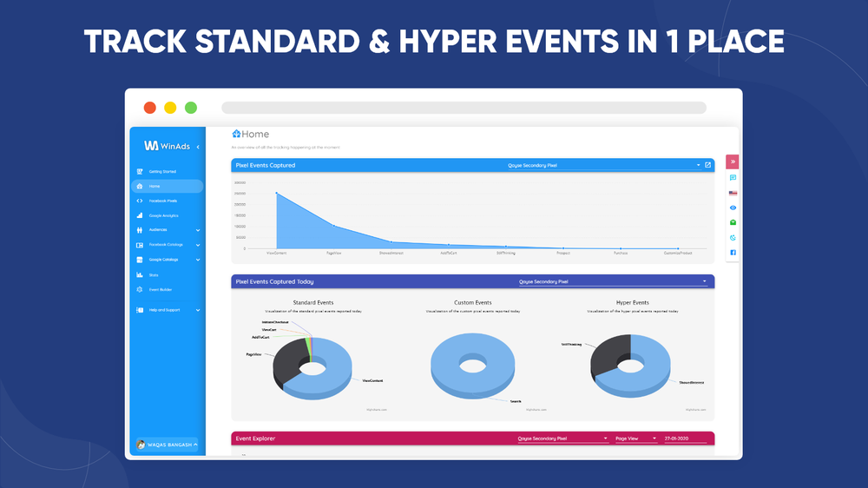Click the Facebook icon on right toolbar
This screenshot has height=488, width=868.
tap(733, 253)
